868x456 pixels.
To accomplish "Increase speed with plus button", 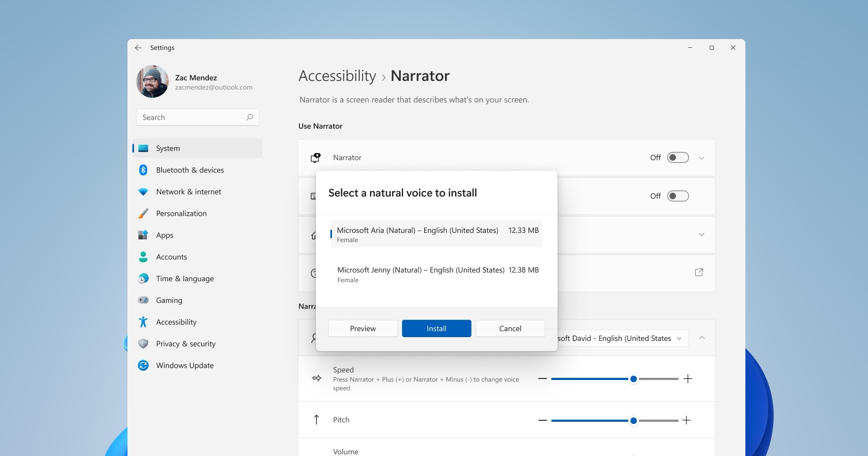I will point(688,379).
